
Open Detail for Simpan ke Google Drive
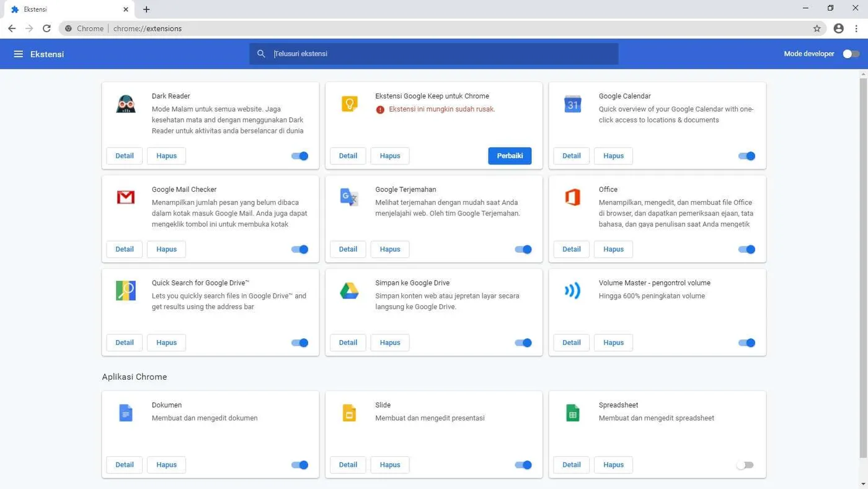click(x=348, y=343)
